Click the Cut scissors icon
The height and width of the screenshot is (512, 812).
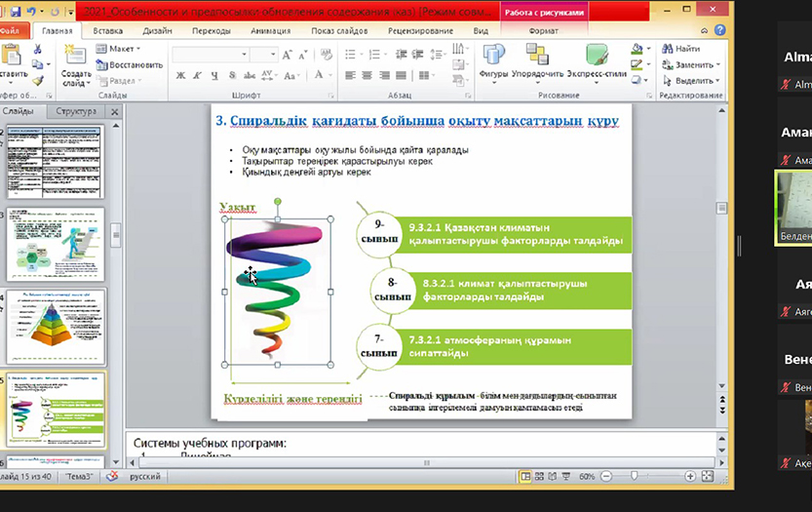[x=37, y=49]
